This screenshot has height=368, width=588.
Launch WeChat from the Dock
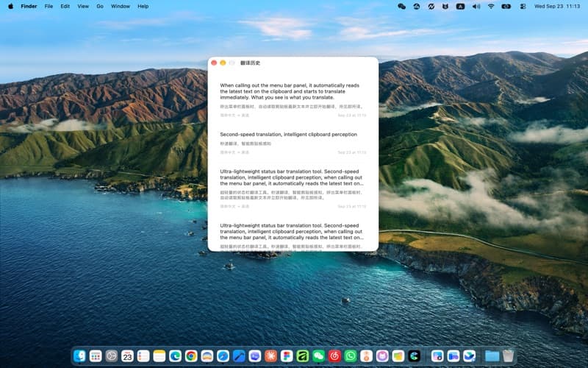(319, 355)
